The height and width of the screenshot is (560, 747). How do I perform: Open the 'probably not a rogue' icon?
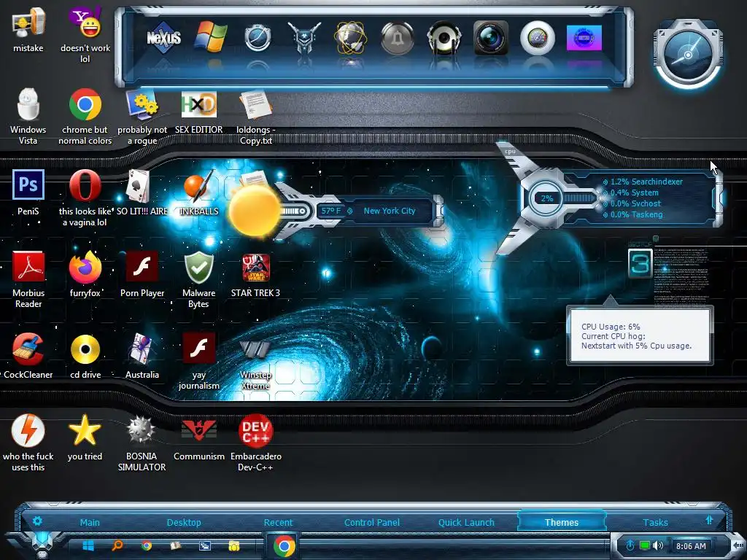[142, 117]
